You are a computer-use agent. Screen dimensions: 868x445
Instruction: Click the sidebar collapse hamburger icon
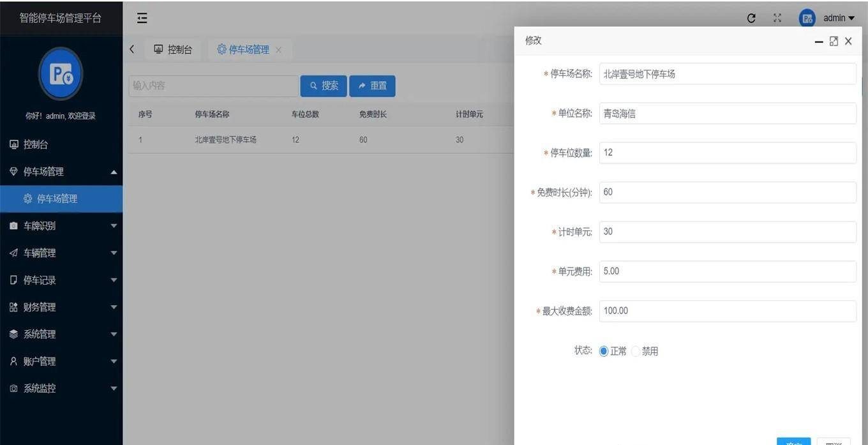[142, 18]
